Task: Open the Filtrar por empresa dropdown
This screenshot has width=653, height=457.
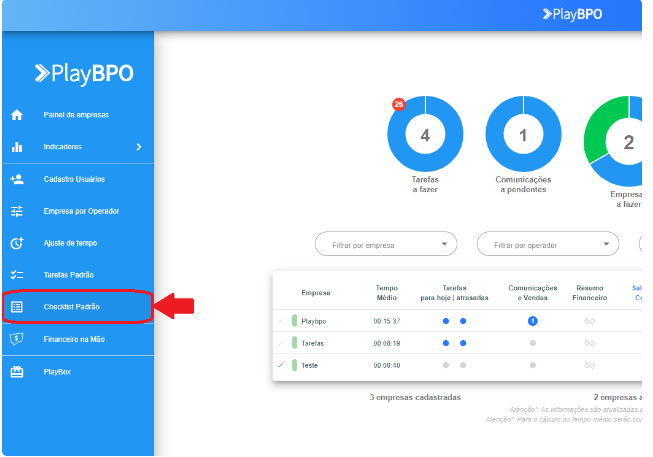Action: 386,244
